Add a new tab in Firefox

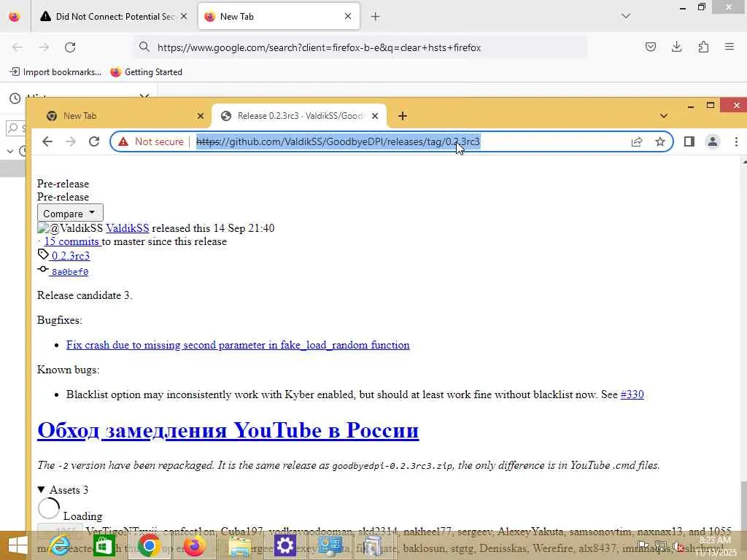pyautogui.click(x=376, y=17)
